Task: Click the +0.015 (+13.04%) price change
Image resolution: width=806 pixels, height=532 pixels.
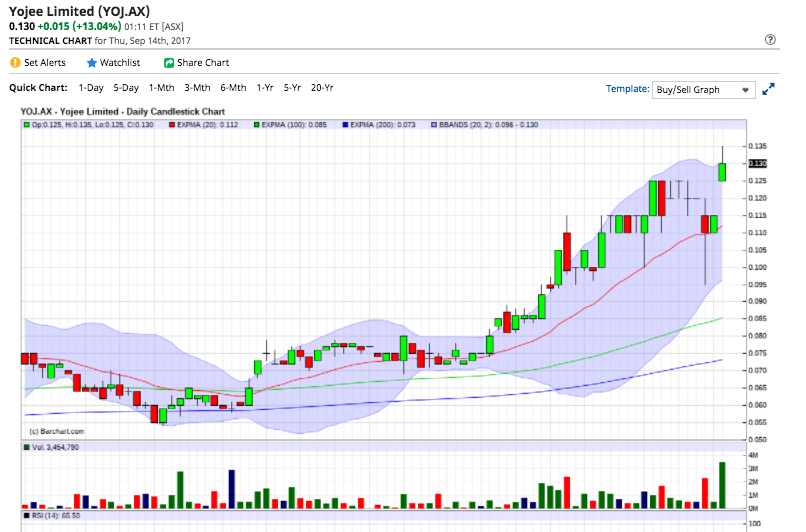Action: (79, 26)
